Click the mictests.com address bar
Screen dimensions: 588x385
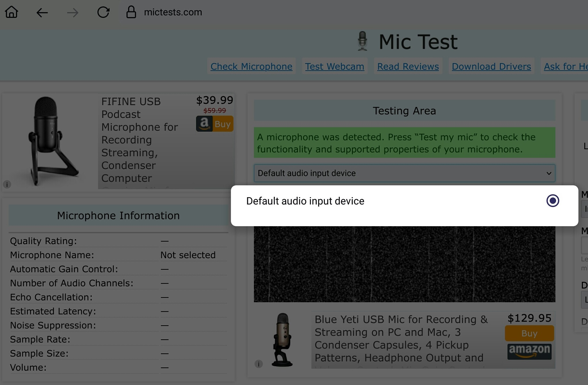coord(173,12)
